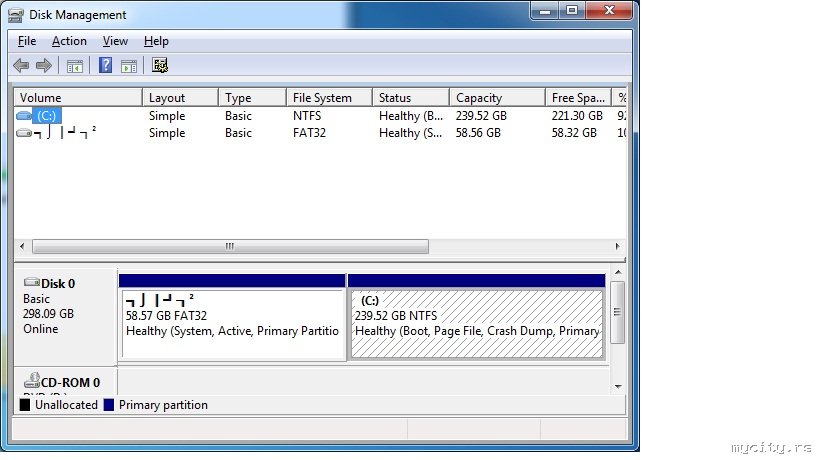This screenshot has width=819, height=460.
Task: Click the FAT32 file system cell in list
Action: pos(309,133)
